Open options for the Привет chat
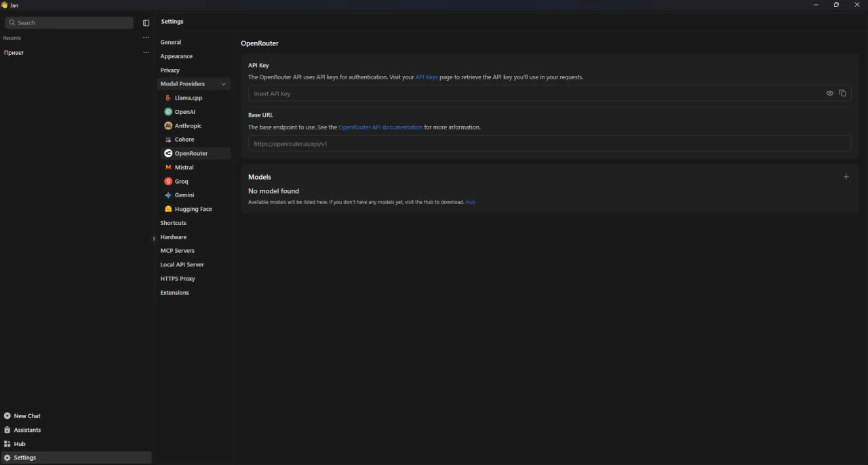 pyautogui.click(x=146, y=53)
